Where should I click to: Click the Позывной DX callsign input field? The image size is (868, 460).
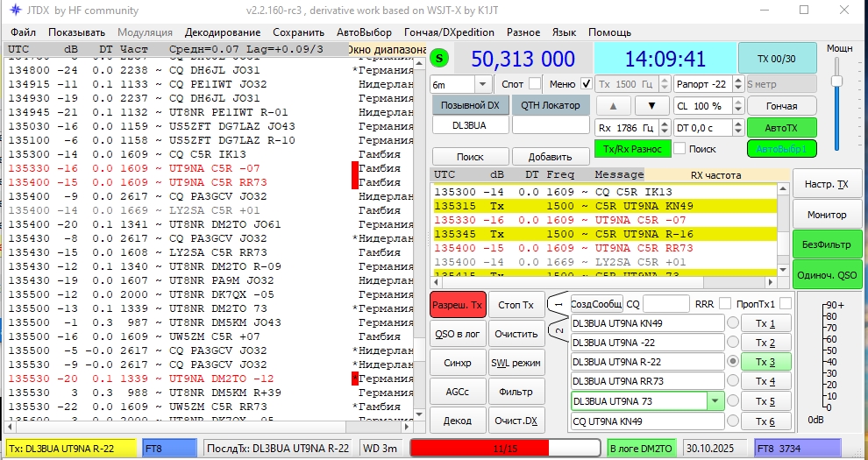[x=468, y=125]
